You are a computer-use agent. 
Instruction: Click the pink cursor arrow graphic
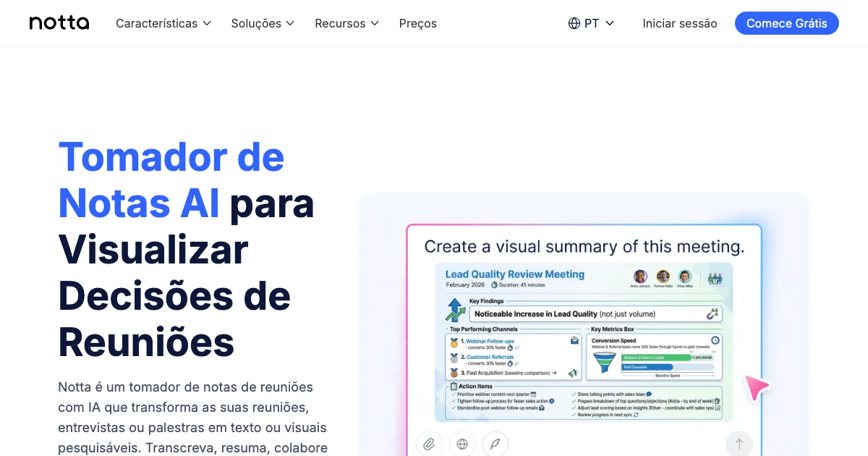(x=757, y=388)
